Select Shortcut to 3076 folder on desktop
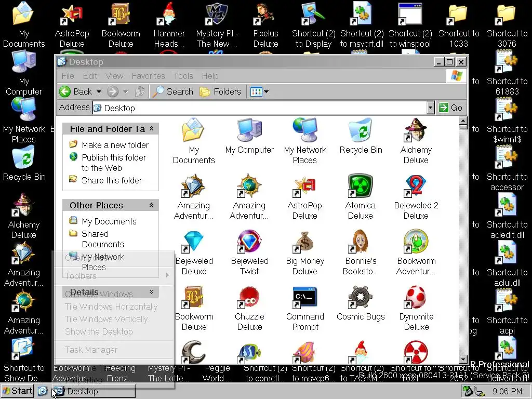 tap(507, 24)
